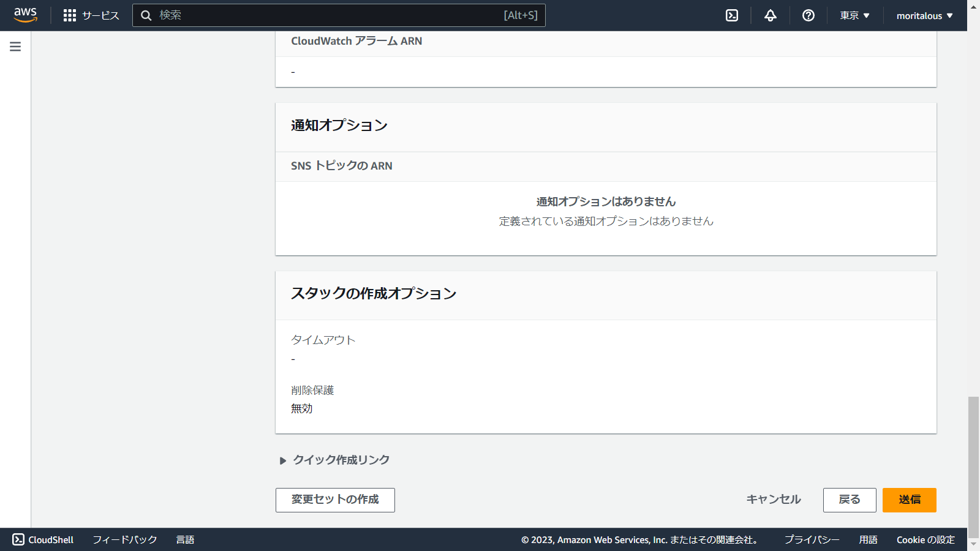
Task: Open the 言語 menu in the footer
Action: coord(186,539)
